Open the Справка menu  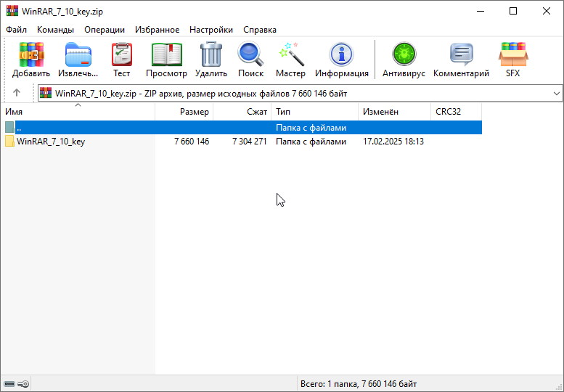pos(260,30)
